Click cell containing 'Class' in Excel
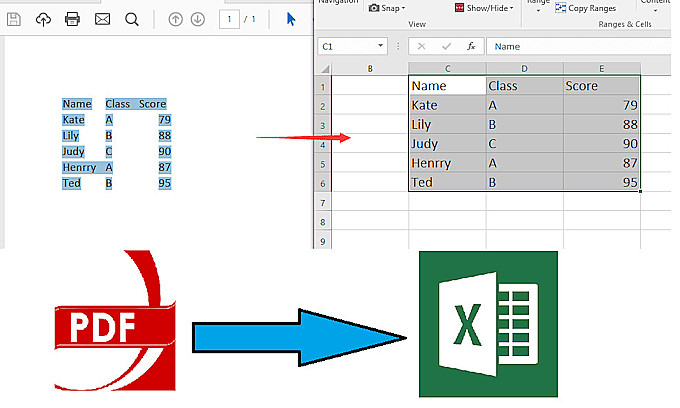The width and height of the screenshot is (680, 408). (x=525, y=86)
